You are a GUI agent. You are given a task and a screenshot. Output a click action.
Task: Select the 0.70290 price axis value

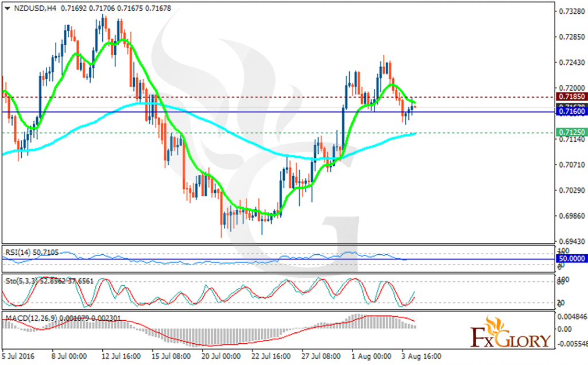coord(572,190)
